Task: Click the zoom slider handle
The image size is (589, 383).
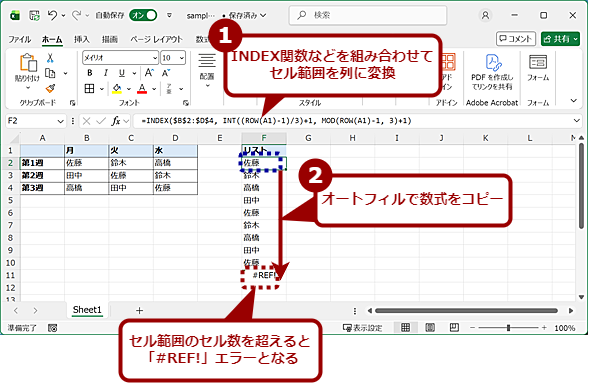Action: (508, 328)
